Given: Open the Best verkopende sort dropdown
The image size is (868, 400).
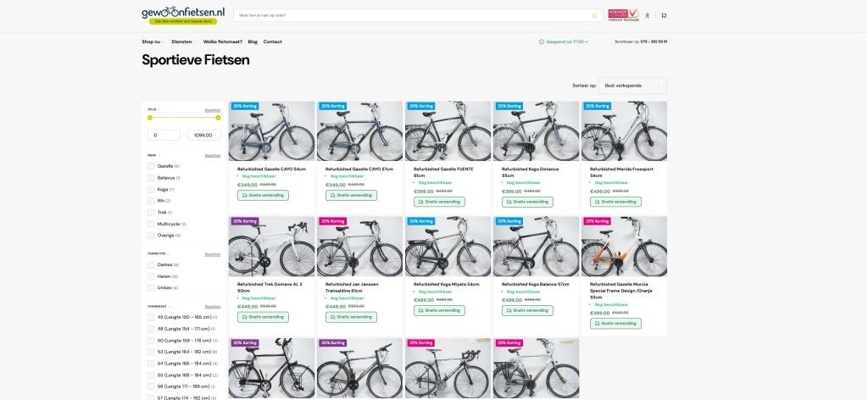Looking at the screenshot, I should [x=632, y=86].
